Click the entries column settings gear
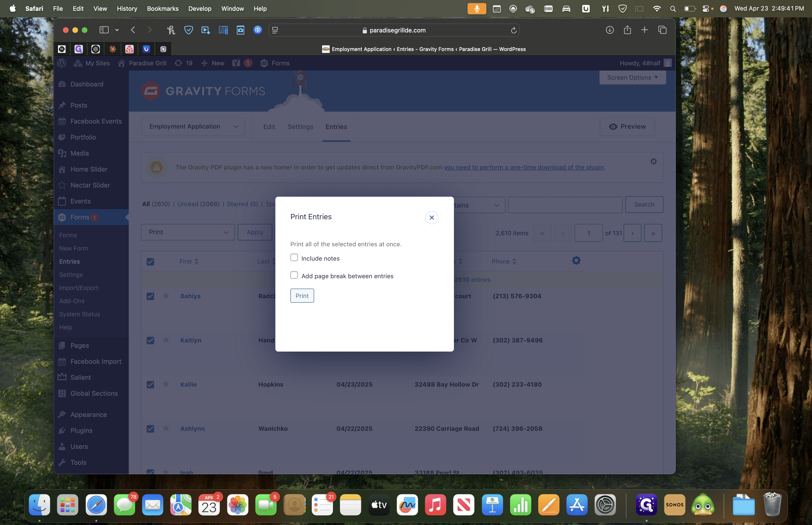 click(576, 261)
